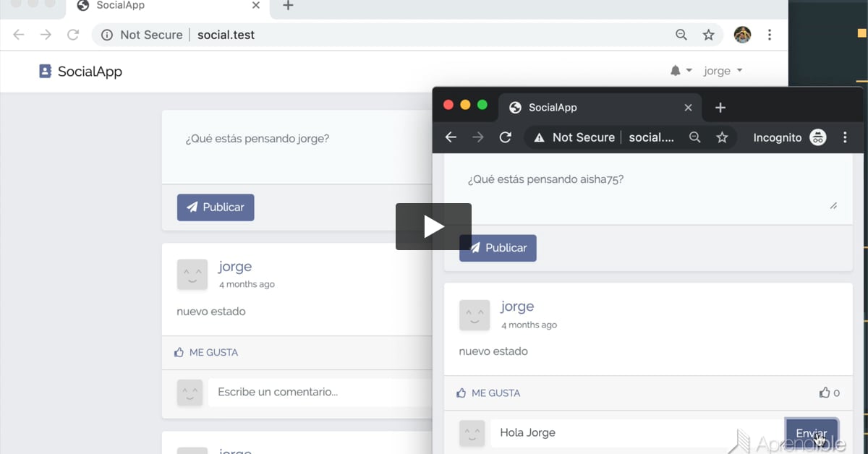Click Not Secure info icon in main window
The image size is (868, 454).
[x=107, y=35]
